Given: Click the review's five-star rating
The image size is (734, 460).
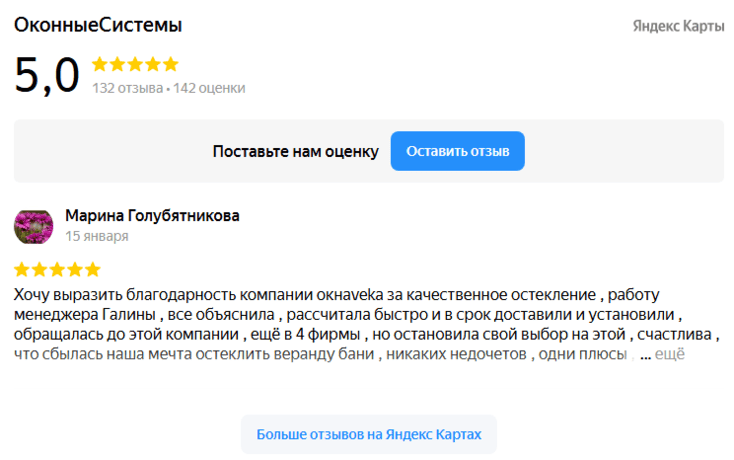Looking at the screenshot, I should 57,270.
